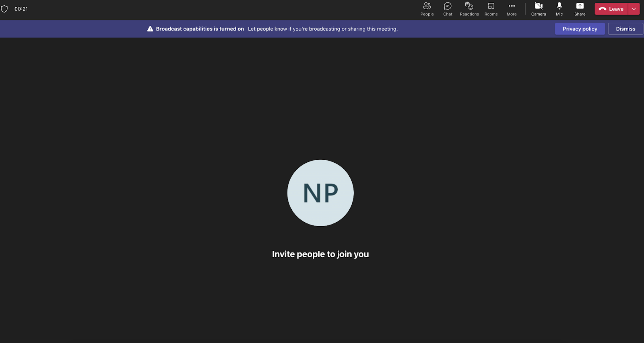644x343 pixels.
Task: Open the meeting Chat
Action: coord(448,9)
